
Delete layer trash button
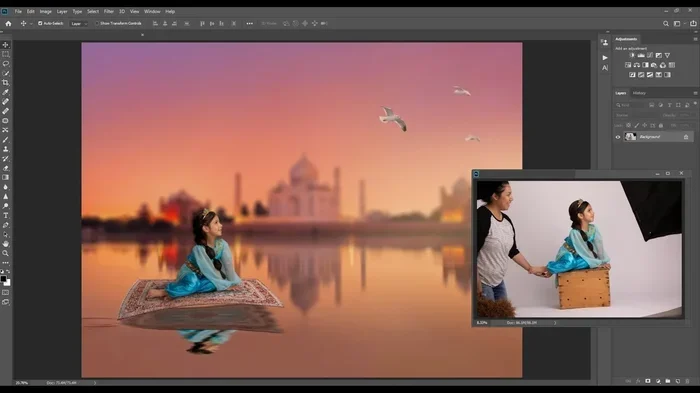688,381
